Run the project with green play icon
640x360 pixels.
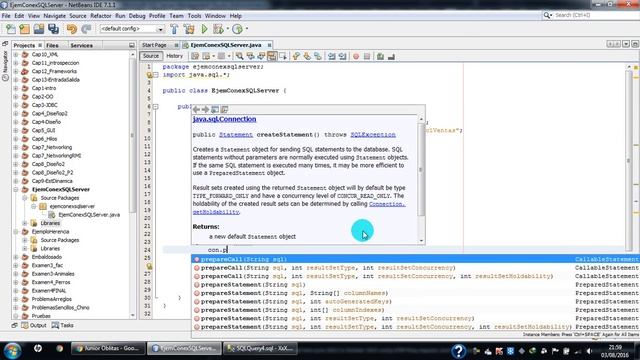point(204,29)
